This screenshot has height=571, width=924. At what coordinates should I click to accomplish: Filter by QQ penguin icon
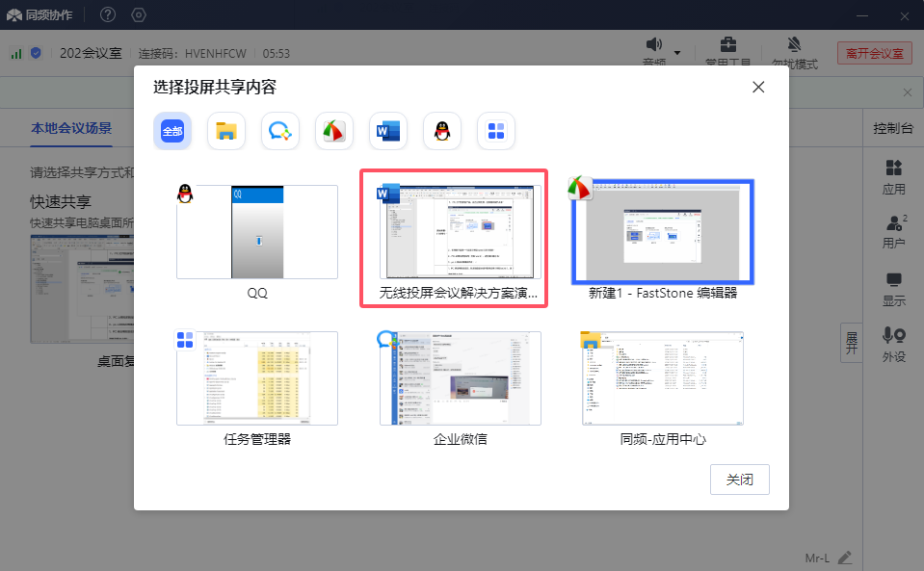(442, 131)
